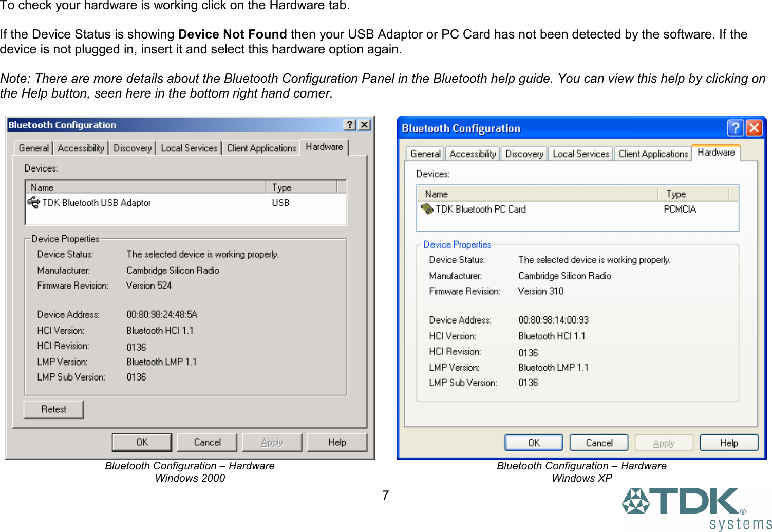Screen dimensions: 772x532
Task: Open Discovery tab in Windows 2000 dialog
Action: [133, 148]
